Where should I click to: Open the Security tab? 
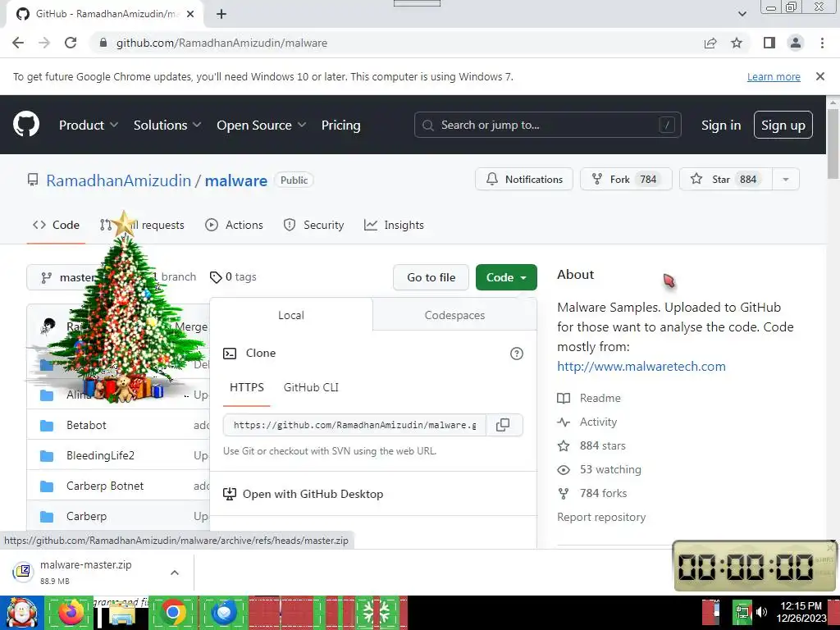(x=314, y=225)
